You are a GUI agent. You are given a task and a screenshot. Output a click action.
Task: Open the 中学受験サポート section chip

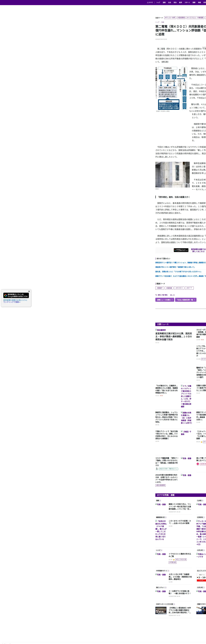163,571
